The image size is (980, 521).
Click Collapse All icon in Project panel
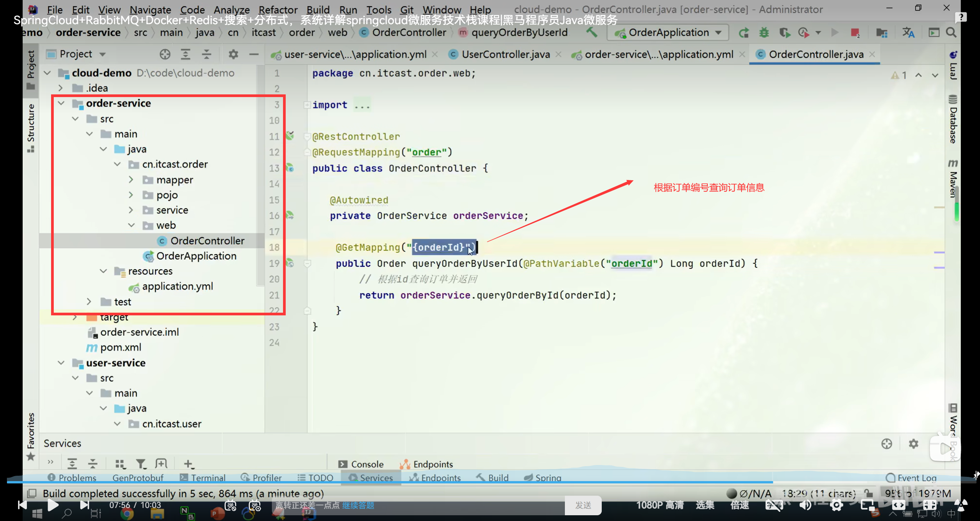point(207,54)
